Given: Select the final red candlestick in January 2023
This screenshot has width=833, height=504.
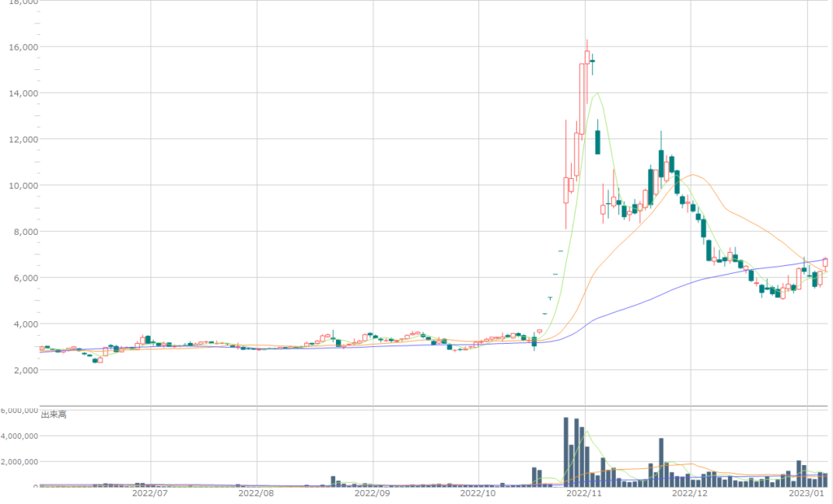Looking at the screenshot, I should (825, 263).
